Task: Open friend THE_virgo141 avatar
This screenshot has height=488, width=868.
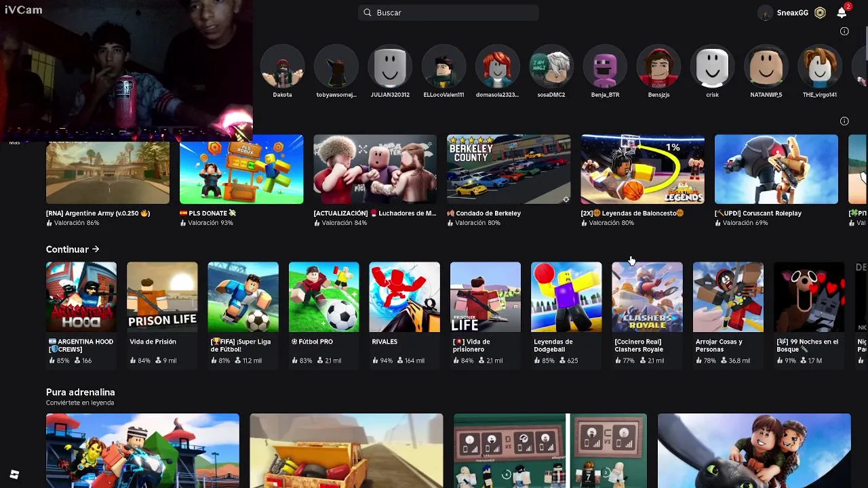Action: click(x=820, y=66)
